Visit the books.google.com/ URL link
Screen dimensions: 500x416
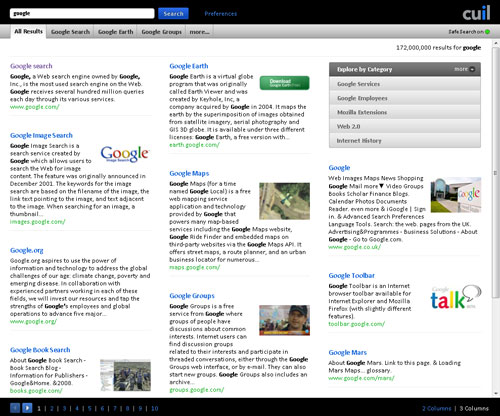coord(36,391)
